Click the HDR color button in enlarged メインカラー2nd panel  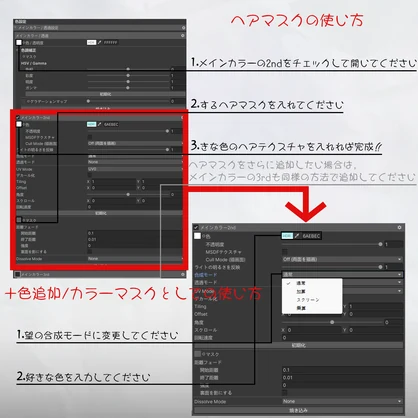287,236
